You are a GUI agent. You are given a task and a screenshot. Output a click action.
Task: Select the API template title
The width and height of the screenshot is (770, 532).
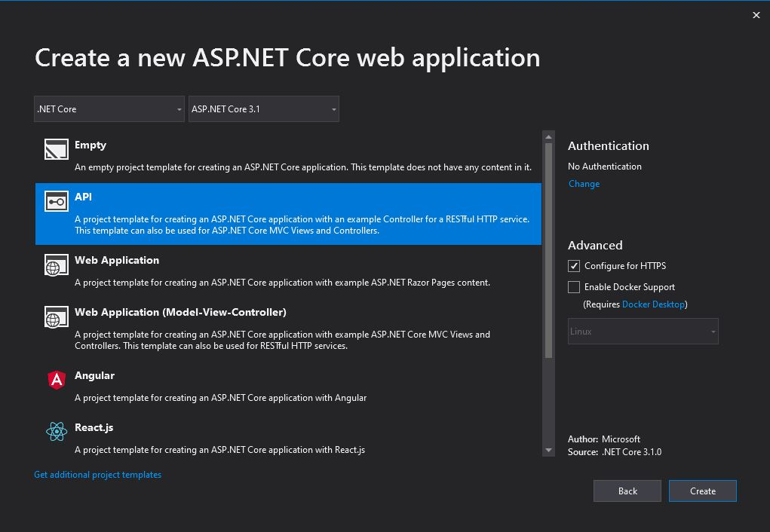point(83,197)
